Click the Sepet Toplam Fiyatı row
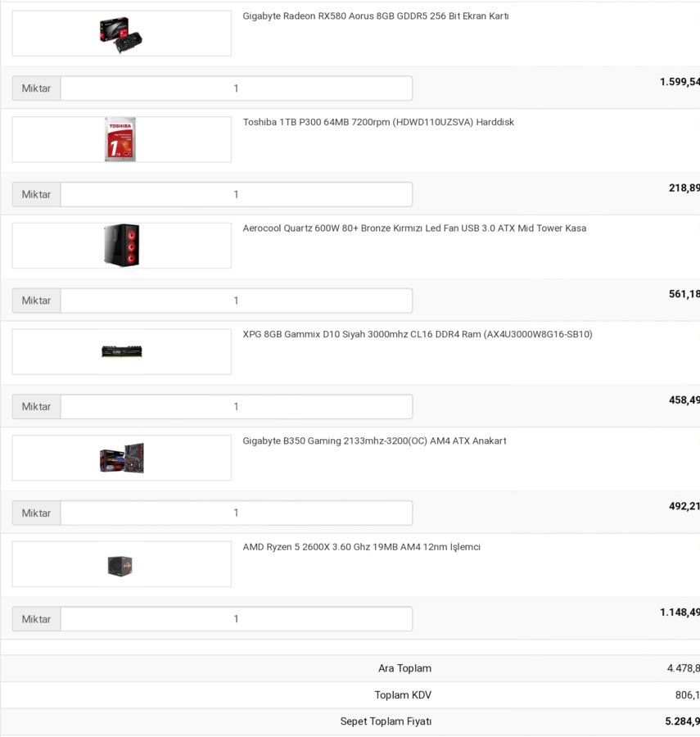The image size is (700, 737). click(350, 721)
